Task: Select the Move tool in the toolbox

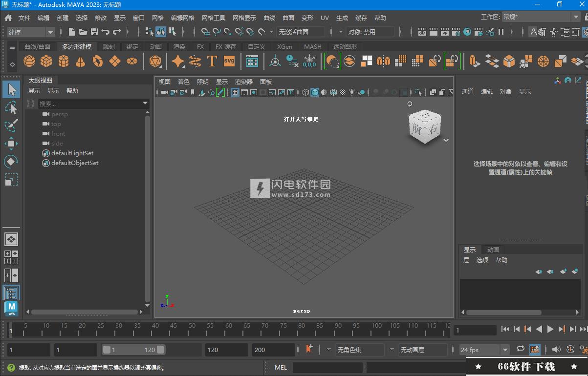Action: 11,143
